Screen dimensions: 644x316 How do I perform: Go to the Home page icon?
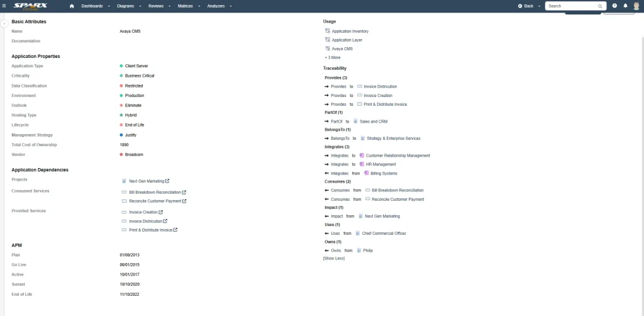click(x=72, y=6)
